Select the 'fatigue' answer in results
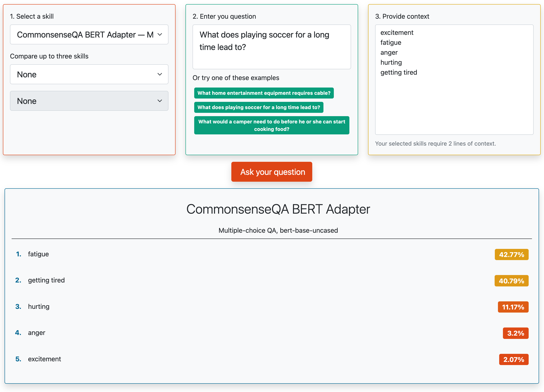544x392 pixels. pos(38,254)
